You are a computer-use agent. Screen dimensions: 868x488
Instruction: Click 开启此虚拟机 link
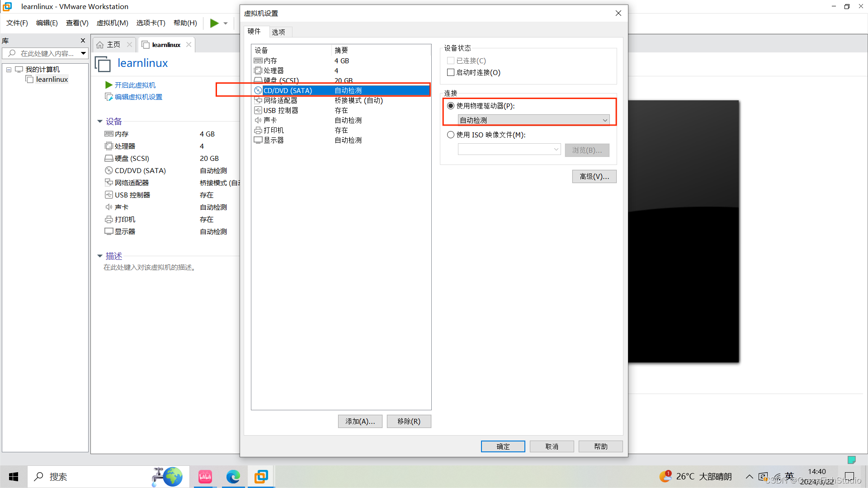[135, 85]
